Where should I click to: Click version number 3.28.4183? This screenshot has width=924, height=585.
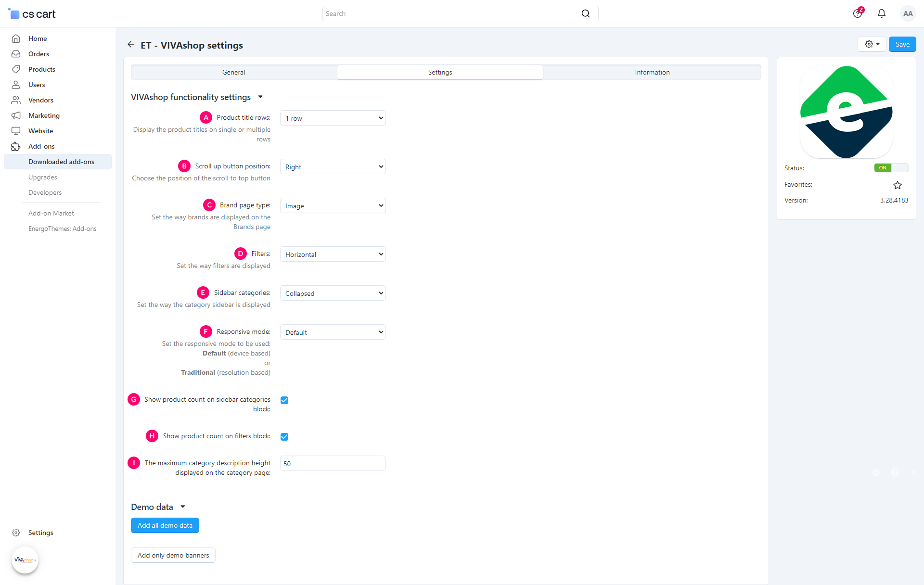tap(894, 200)
